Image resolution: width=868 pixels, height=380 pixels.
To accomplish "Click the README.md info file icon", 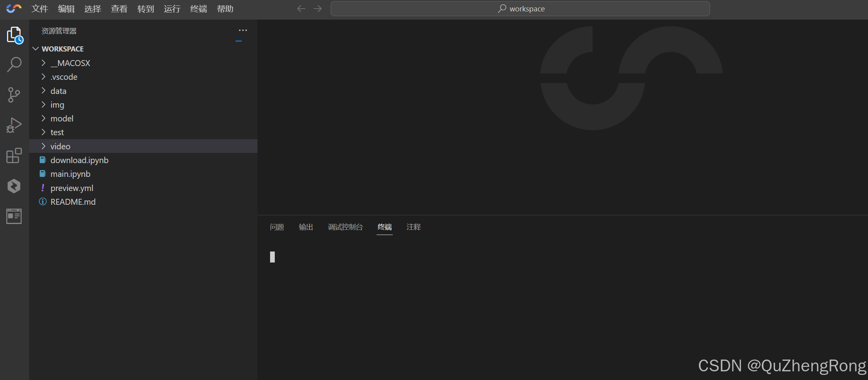I will 42,202.
